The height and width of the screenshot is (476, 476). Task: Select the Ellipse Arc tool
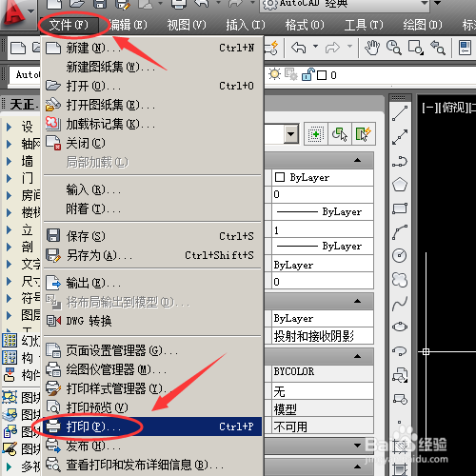point(400,350)
